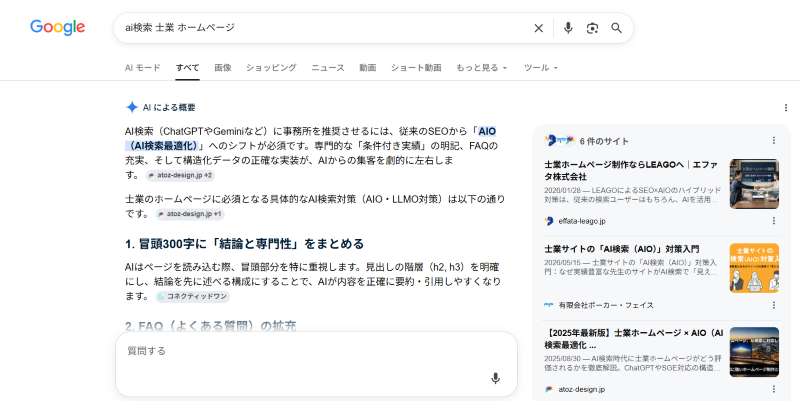800x401 pixels.
Task: Click the 有限会社ポーカー・フェイス favicon
Action: (549, 305)
